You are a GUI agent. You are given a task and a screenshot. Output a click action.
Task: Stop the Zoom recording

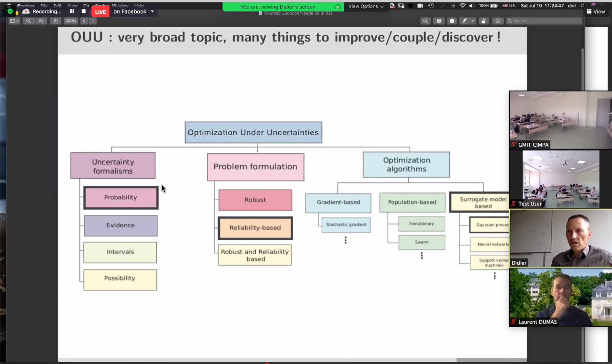[x=84, y=11]
